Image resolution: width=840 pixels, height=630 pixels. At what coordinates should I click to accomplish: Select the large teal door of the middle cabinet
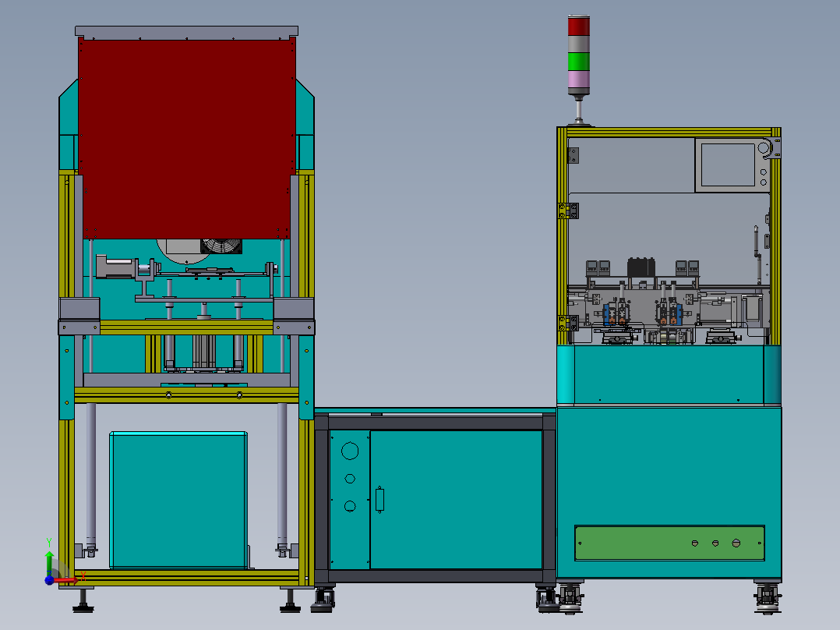(456, 499)
